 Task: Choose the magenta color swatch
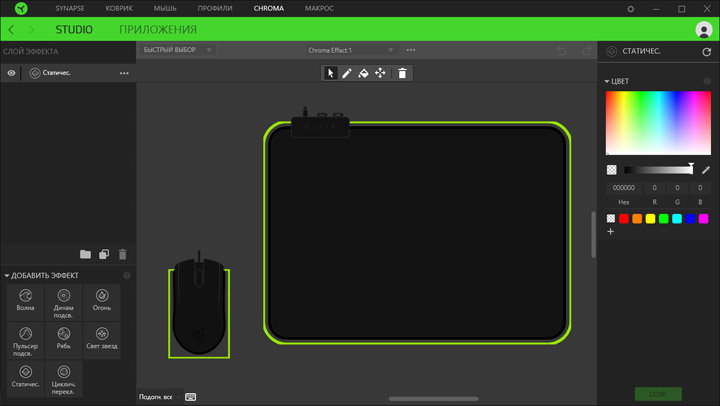click(x=703, y=219)
